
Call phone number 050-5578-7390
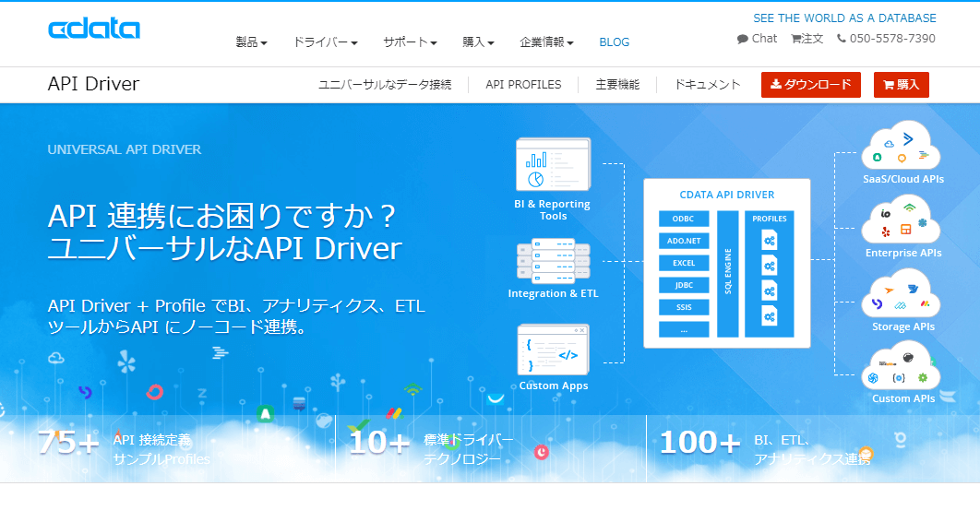pyautogui.click(x=886, y=39)
